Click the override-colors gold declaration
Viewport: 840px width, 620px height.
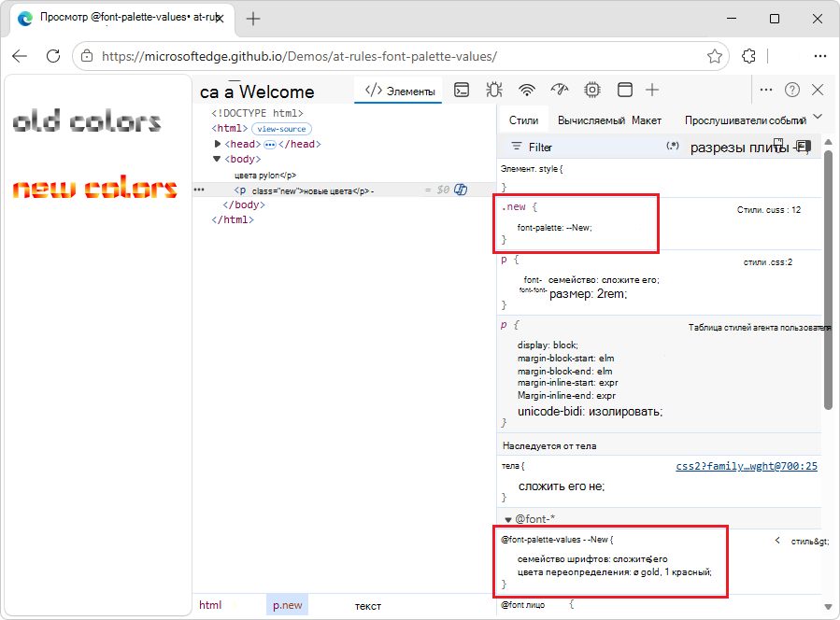[615, 572]
